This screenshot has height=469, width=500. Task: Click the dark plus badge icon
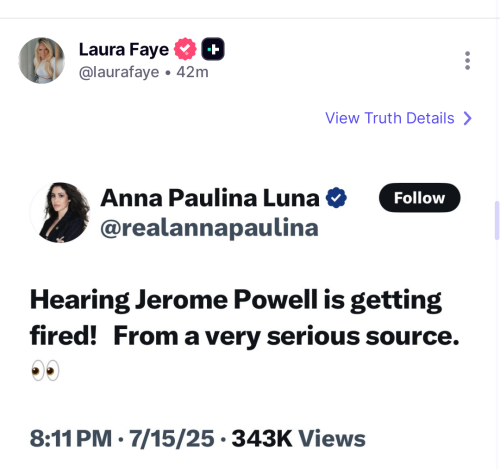point(213,49)
